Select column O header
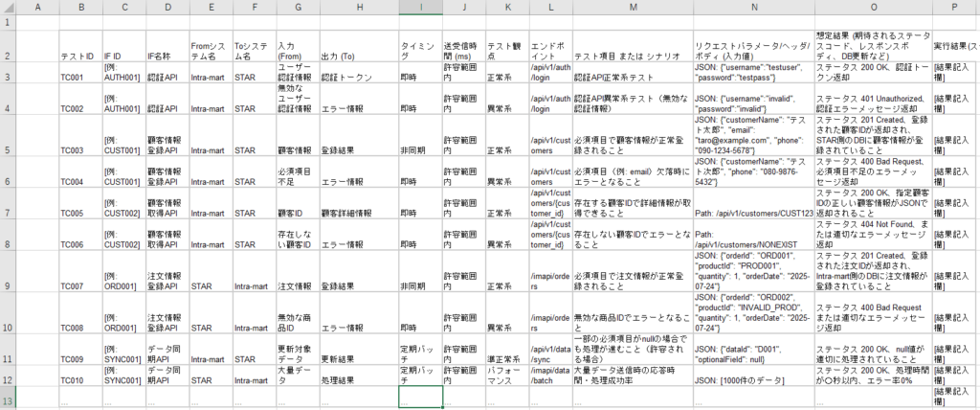 [x=873, y=7]
